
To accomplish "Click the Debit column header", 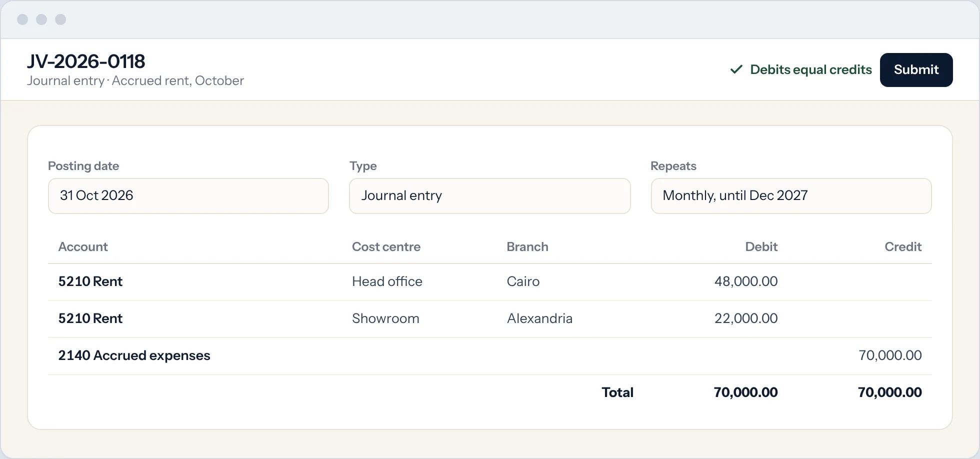I will click(x=761, y=247).
